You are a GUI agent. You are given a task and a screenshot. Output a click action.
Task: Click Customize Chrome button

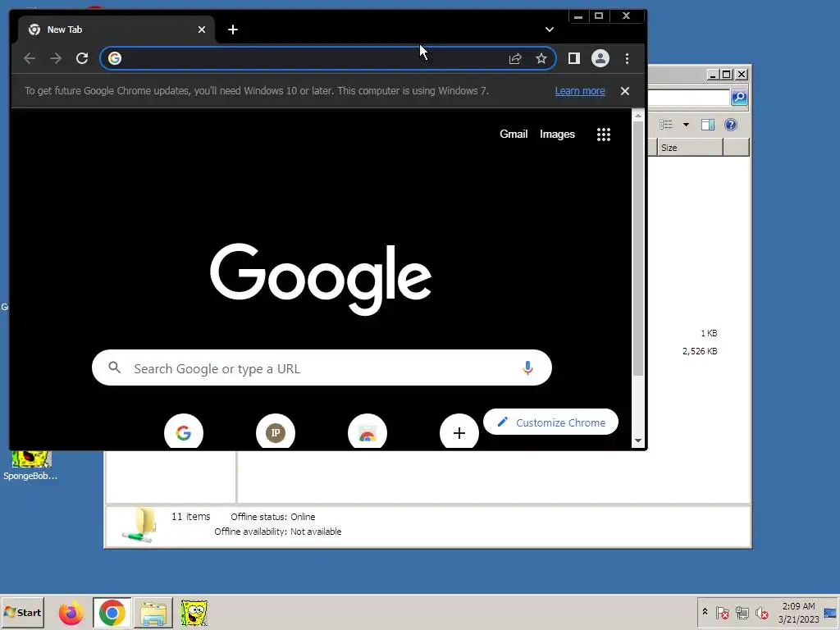[550, 422]
